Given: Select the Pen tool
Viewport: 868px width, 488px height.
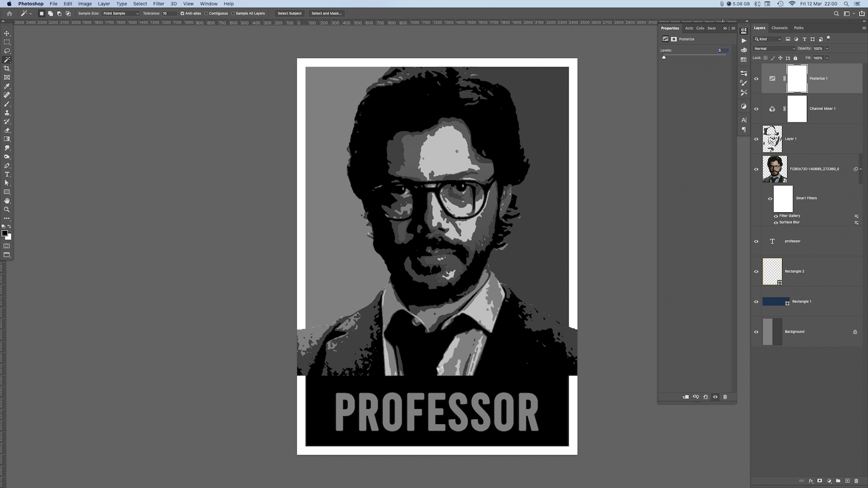Looking at the screenshot, I should click(7, 165).
